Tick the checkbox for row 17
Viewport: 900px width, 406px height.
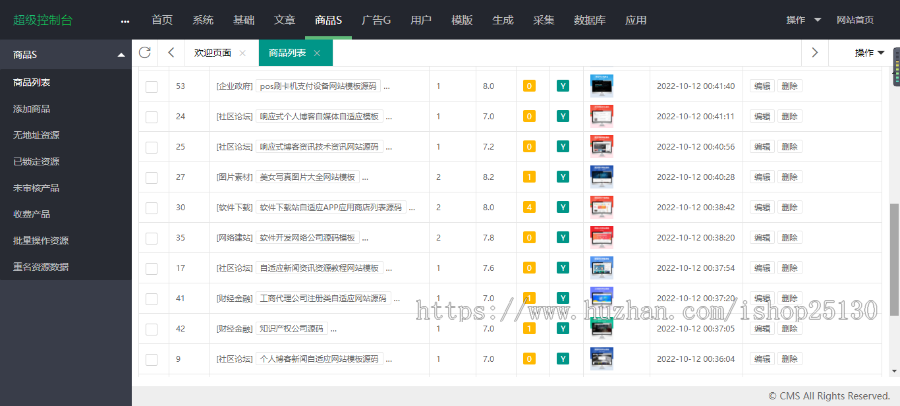pyautogui.click(x=152, y=269)
